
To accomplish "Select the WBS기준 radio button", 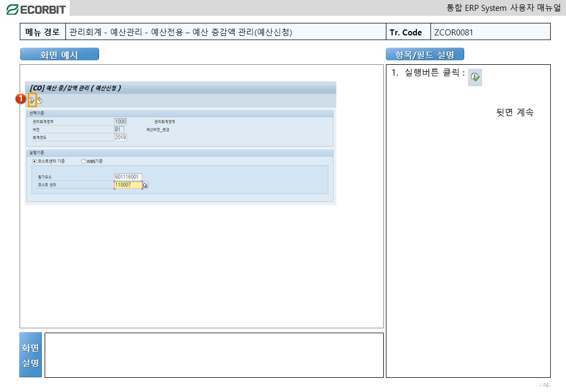I will 83,161.
